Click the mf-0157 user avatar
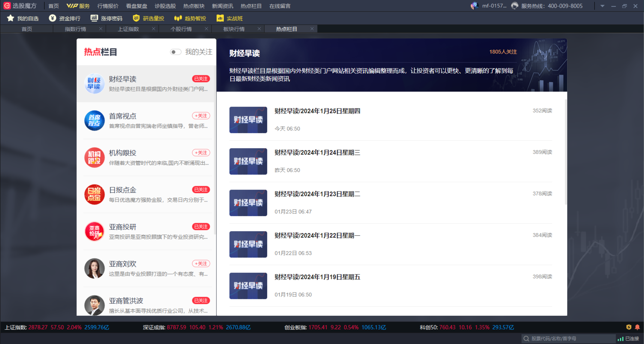This screenshot has height=344, width=644. (x=475, y=6)
